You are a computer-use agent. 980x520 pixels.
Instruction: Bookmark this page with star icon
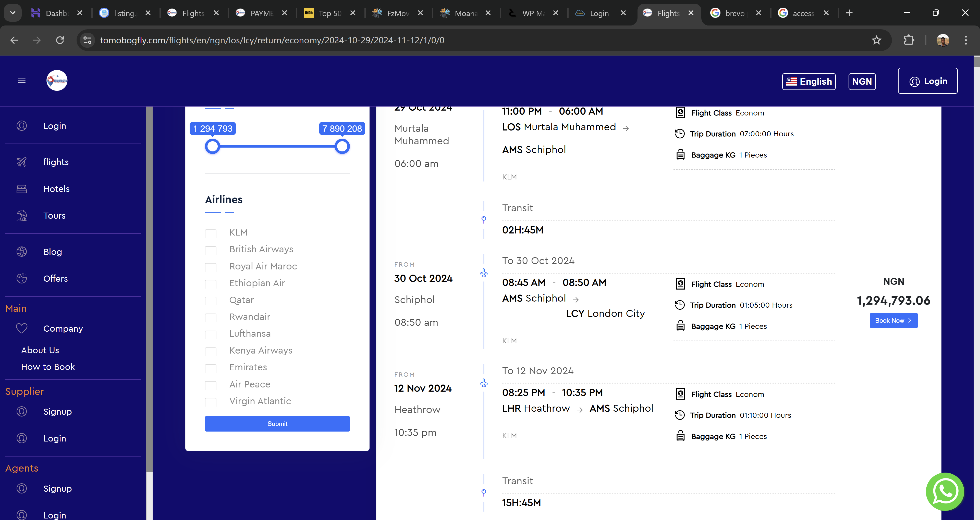coord(877,40)
